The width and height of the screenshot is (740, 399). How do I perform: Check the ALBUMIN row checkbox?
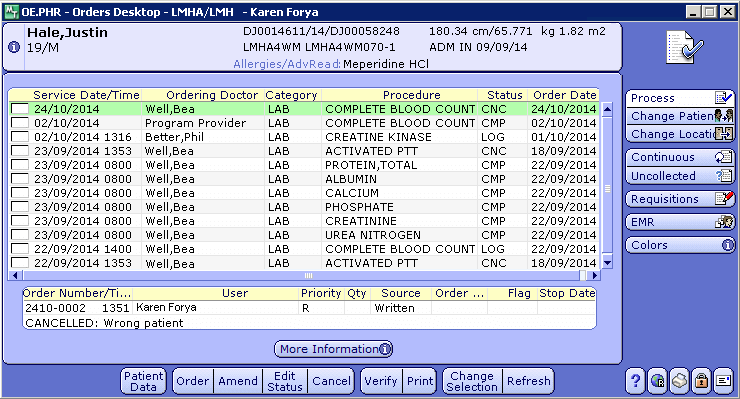(x=20, y=179)
